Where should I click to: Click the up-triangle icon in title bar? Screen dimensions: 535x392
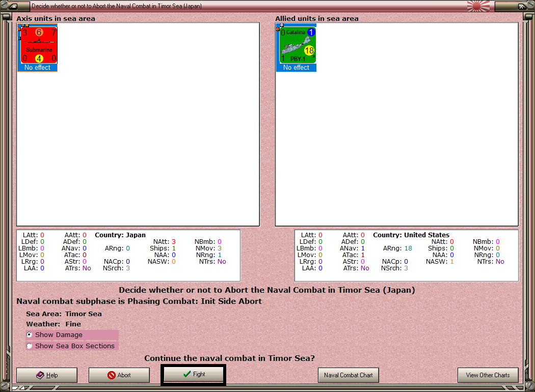tap(14, 6)
